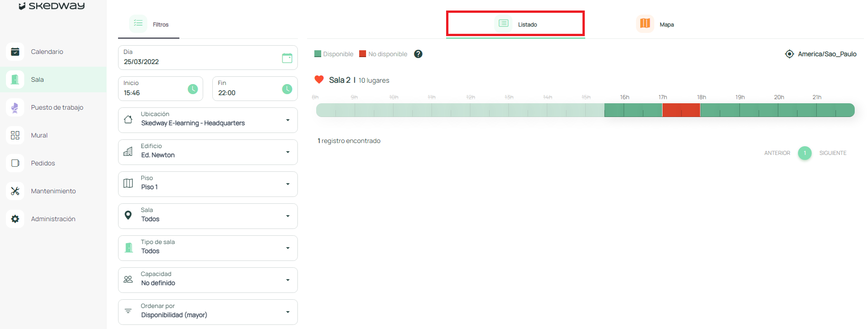Go to SIGUIENTE page
The height and width of the screenshot is (329, 868).
832,153
